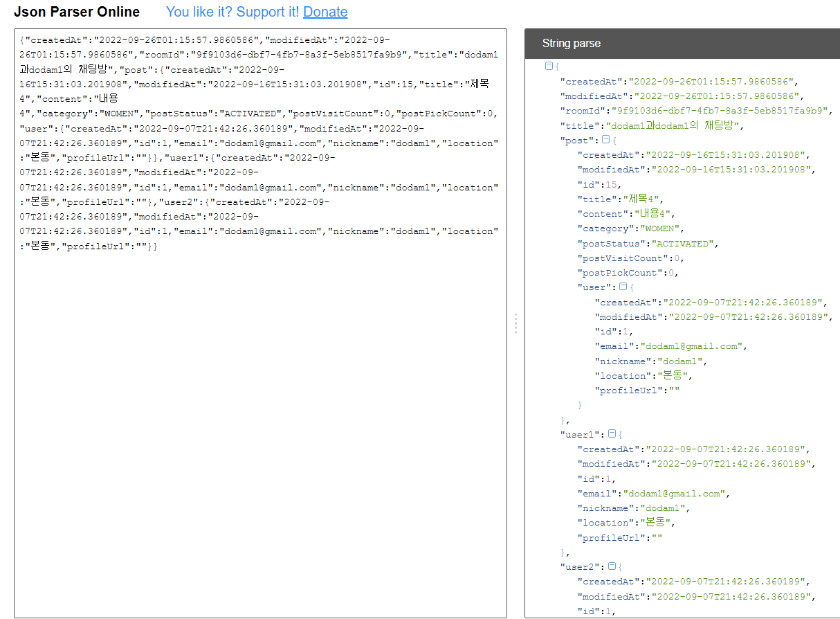Select "email" row inside post's user
Image resolution: width=840 pixels, height=619 pixels.
point(671,346)
